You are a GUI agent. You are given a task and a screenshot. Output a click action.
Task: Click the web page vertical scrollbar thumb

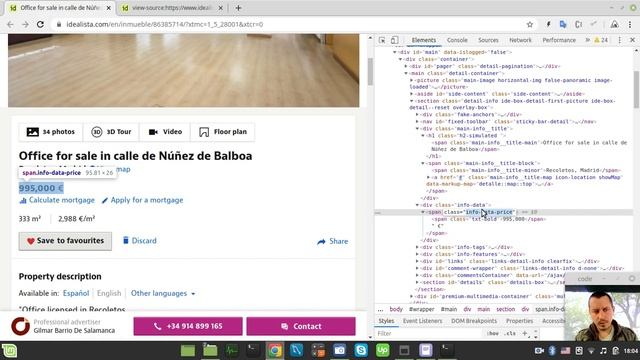click(370, 71)
